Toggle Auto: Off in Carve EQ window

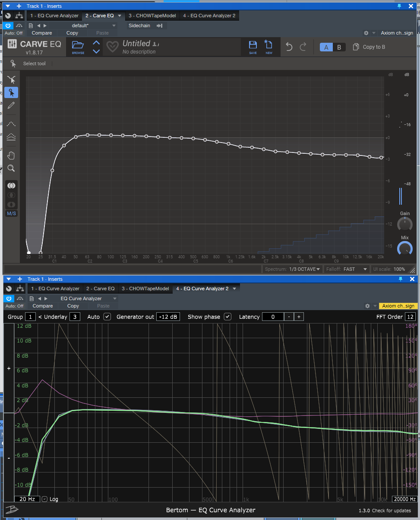click(x=13, y=33)
